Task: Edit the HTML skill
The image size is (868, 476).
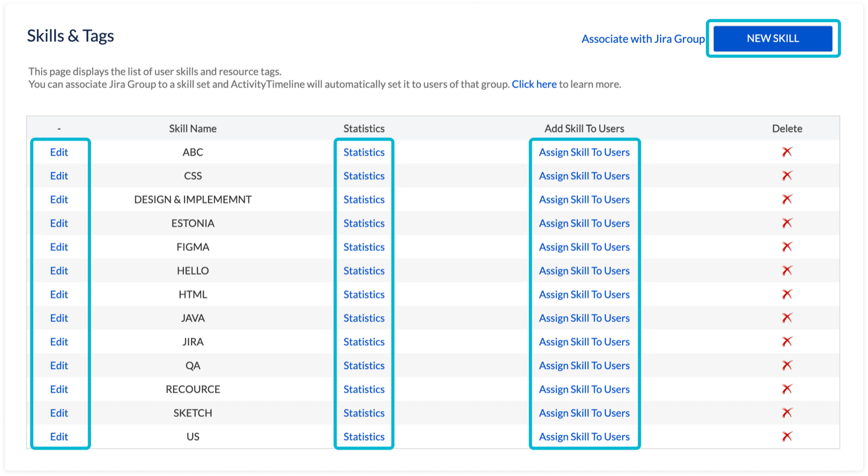Action: (59, 294)
